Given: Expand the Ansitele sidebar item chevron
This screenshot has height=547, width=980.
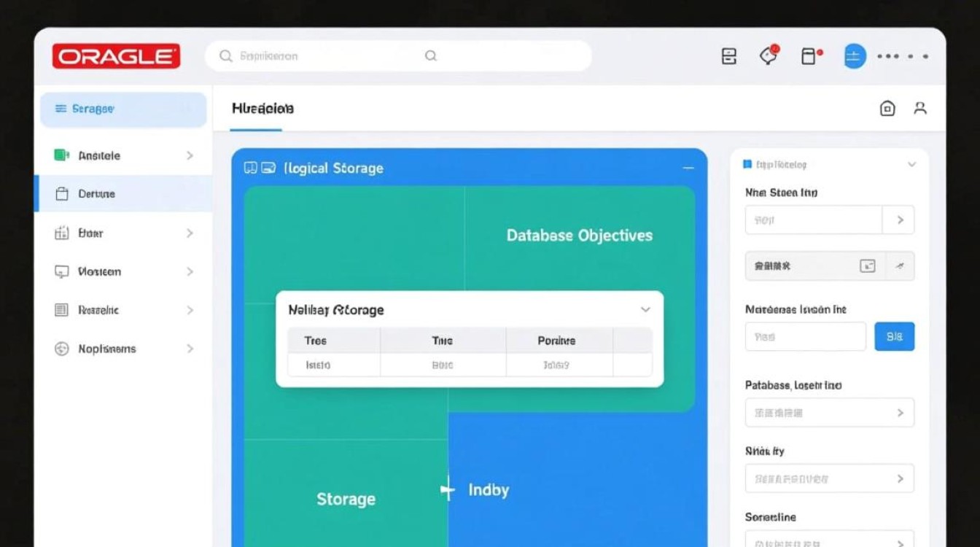Looking at the screenshot, I should [190, 155].
